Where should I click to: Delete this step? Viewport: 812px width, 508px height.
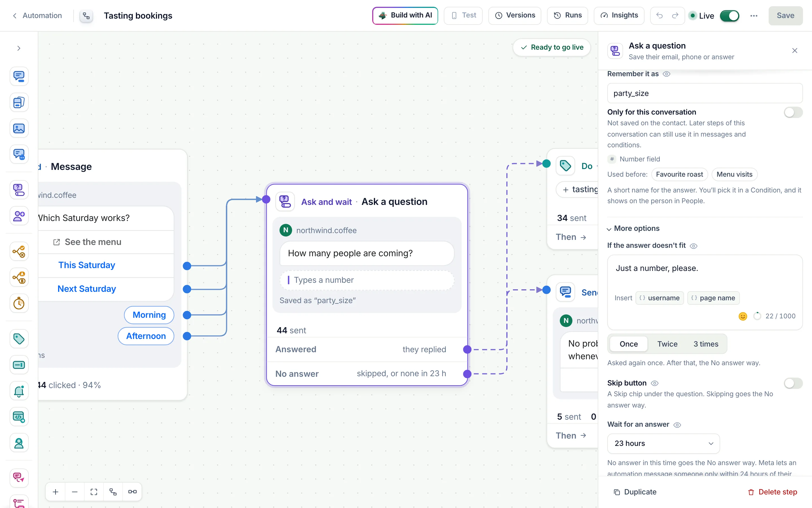(773, 492)
